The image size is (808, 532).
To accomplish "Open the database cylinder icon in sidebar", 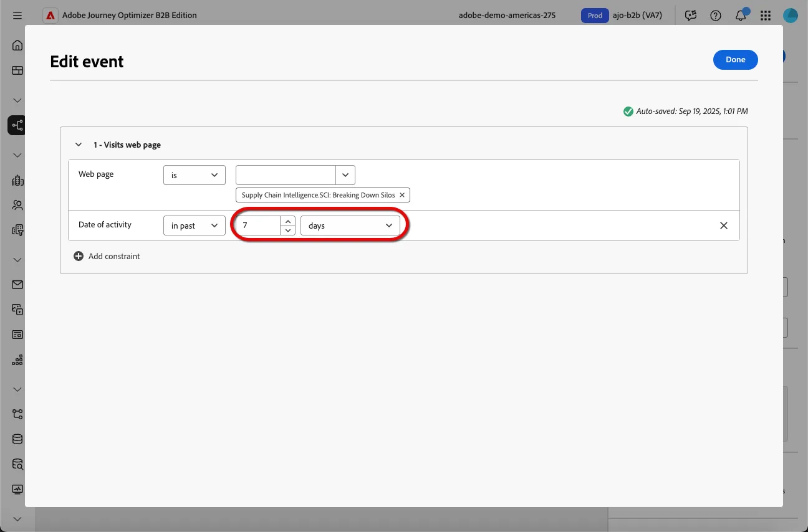I will pyautogui.click(x=17, y=439).
